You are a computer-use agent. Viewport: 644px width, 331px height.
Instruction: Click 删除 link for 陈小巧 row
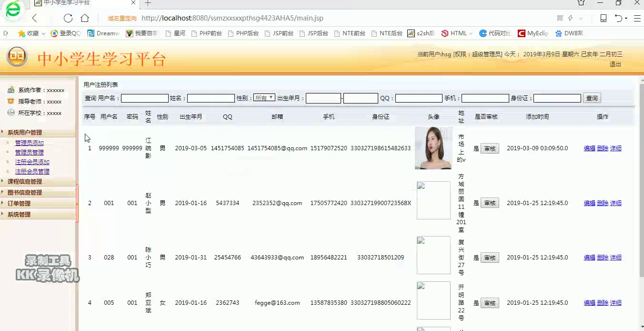(x=603, y=258)
